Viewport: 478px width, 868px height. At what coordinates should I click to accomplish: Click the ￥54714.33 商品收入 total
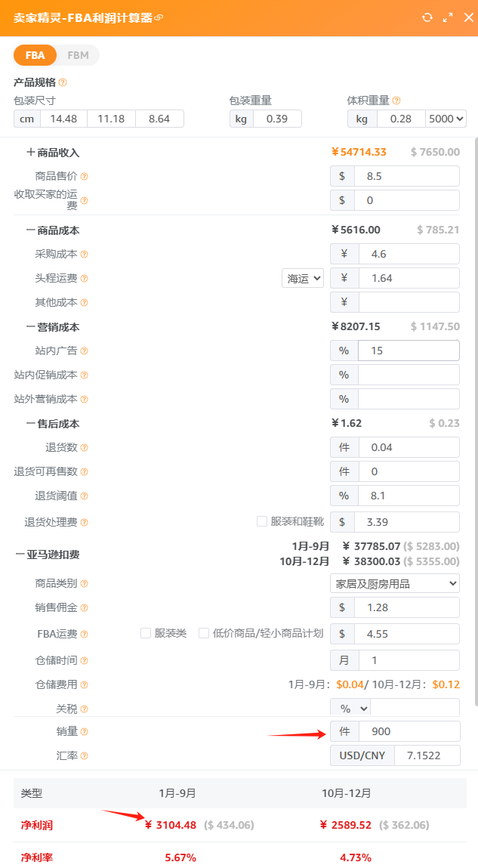[x=359, y=153]
